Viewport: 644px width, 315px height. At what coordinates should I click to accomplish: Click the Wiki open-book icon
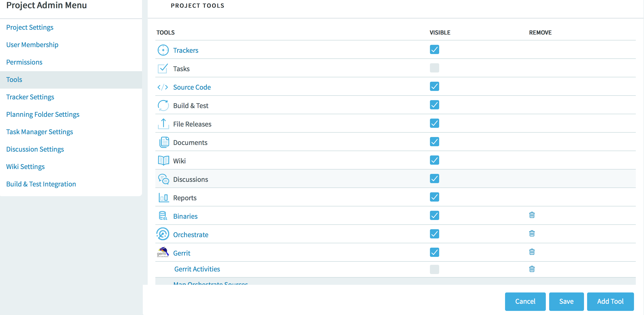[164, 161]
